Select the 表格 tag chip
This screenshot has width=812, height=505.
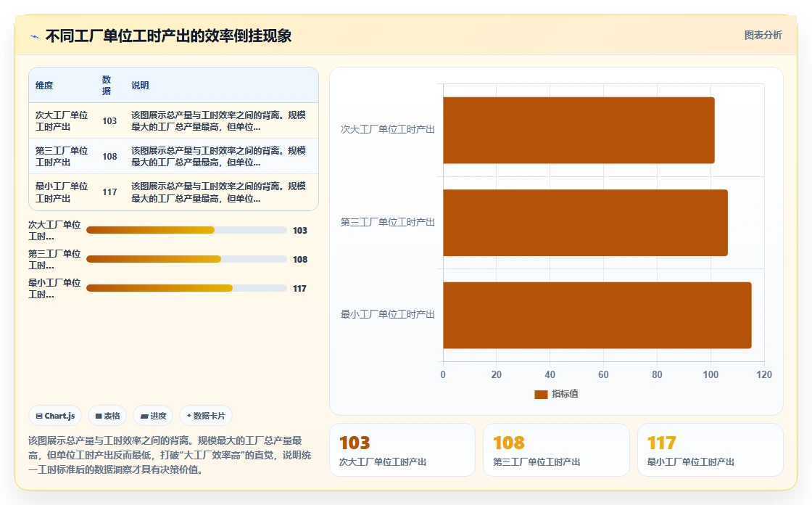108,416
